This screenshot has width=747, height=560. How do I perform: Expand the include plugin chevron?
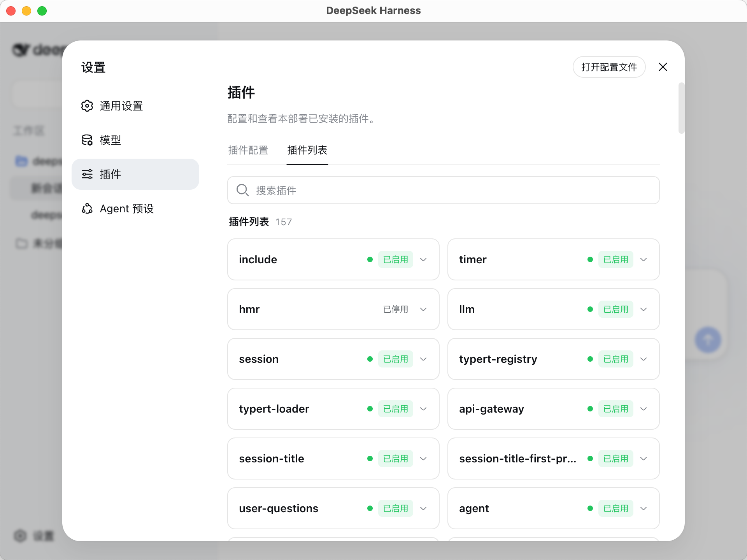(x=423, y=259)
